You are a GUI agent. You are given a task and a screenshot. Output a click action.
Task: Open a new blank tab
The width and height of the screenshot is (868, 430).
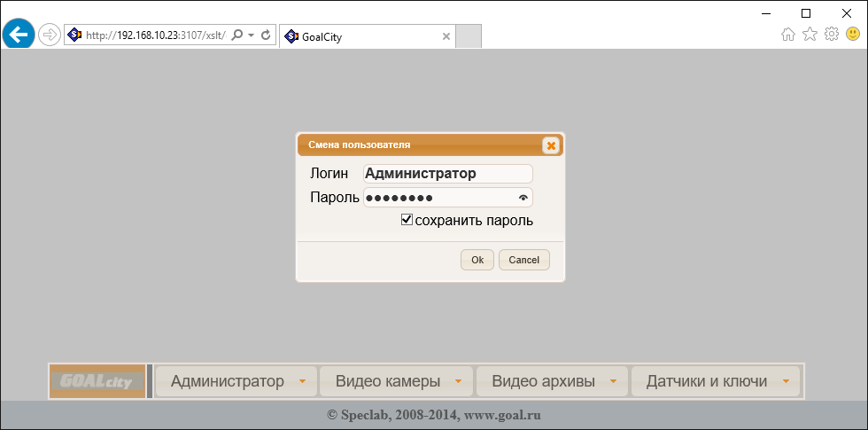coord(469,36)
